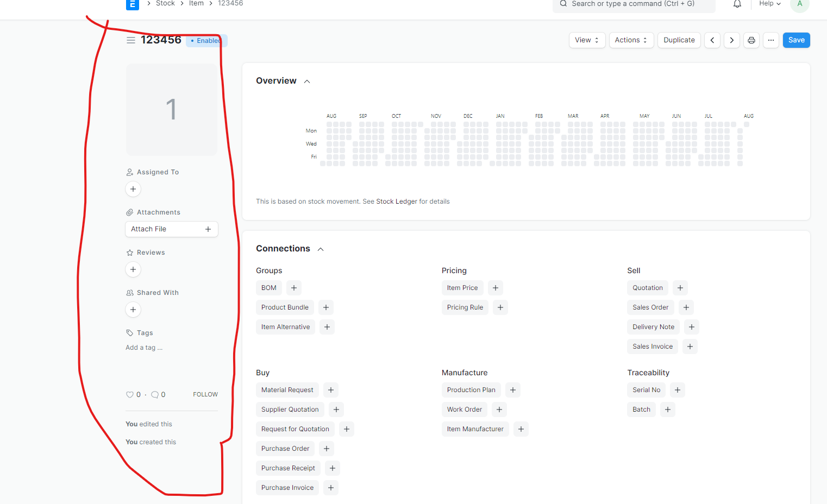Navigate to Stock via breadcrumb
Image resolution: width=827 pixels, height=504 pixels.
[165, 3]
